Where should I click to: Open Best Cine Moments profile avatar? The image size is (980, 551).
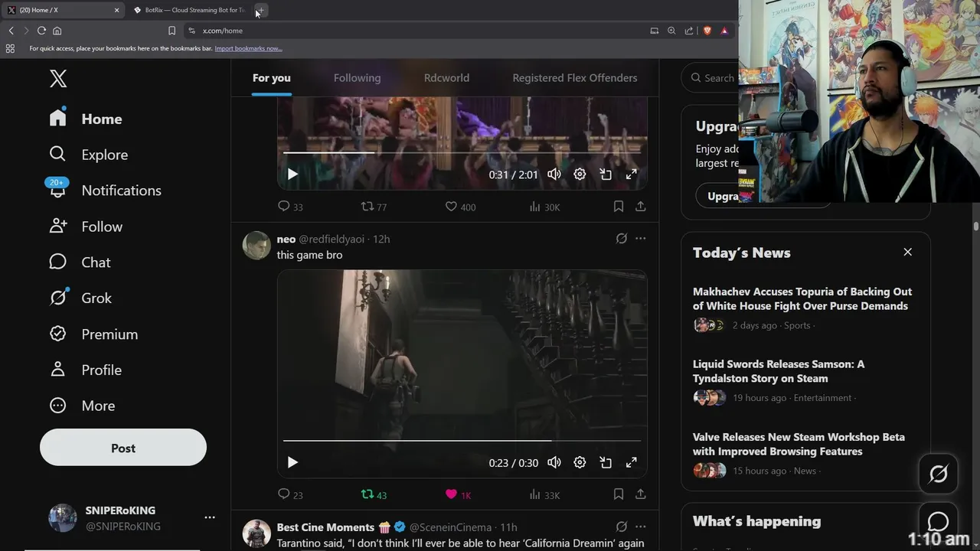[x=256, y=534]
